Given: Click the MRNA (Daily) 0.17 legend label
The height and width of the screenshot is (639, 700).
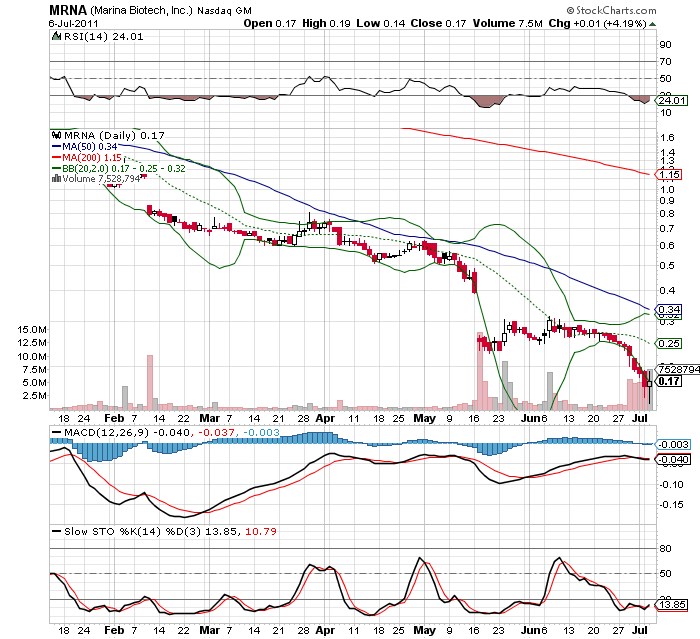Looking at the screenshot, I should pos(114,135).
